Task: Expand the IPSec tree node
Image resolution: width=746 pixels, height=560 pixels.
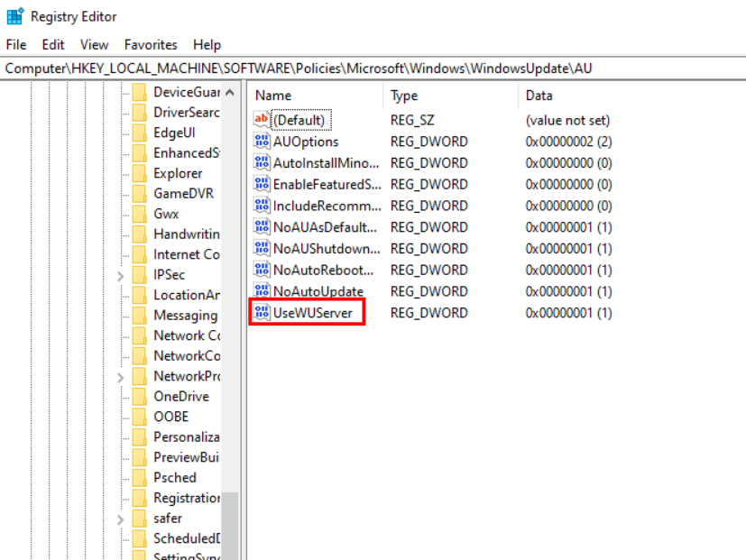Action: (121, 275)
